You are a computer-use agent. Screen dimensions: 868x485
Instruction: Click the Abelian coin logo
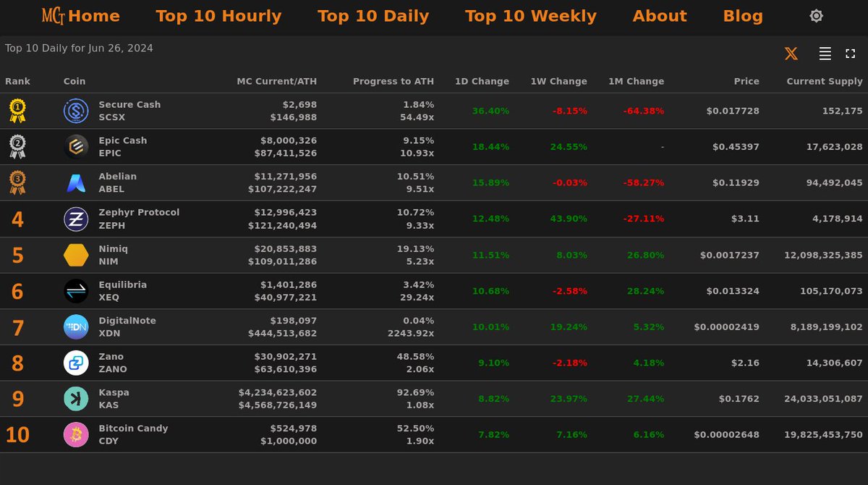point(76,182)
